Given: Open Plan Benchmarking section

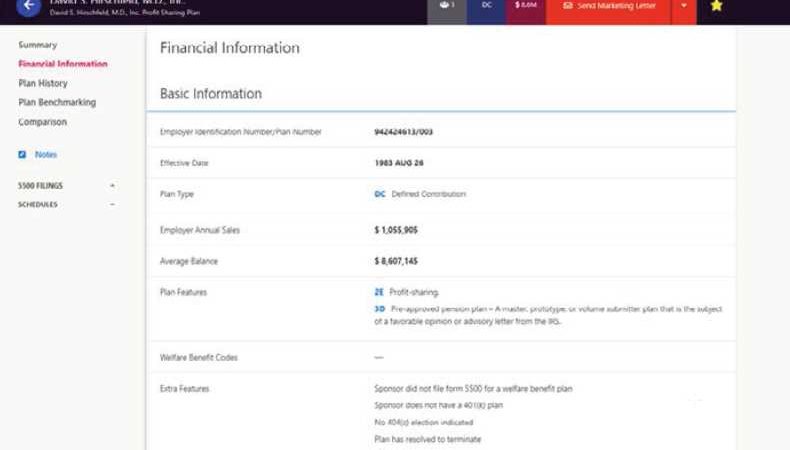Looking at the screenshot, I should coord(57,103).
